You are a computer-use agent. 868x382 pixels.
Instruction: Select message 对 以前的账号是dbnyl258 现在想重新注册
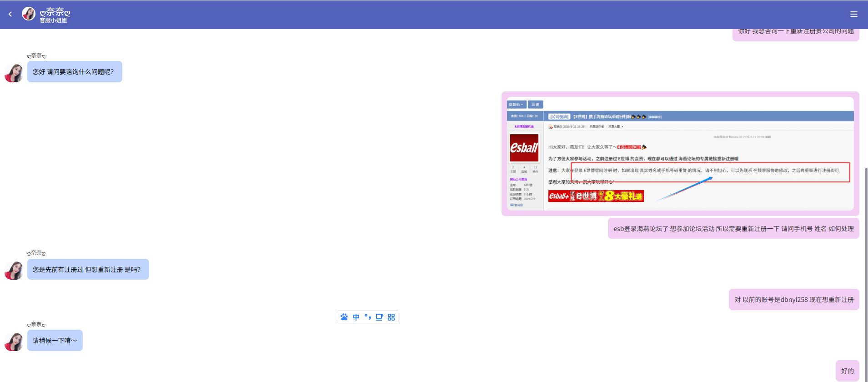click(x=794, y=299)
